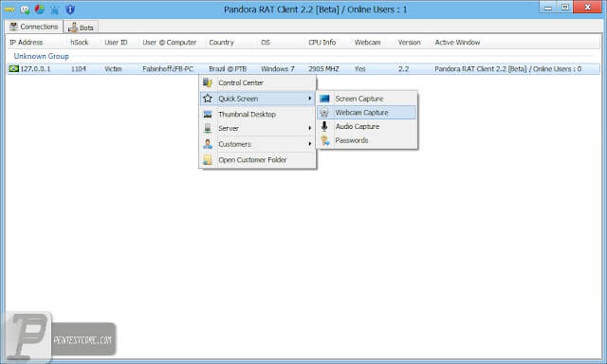Maximize the Pandora client window
This screenshot has width=607, height=364.
coord(565,8)
